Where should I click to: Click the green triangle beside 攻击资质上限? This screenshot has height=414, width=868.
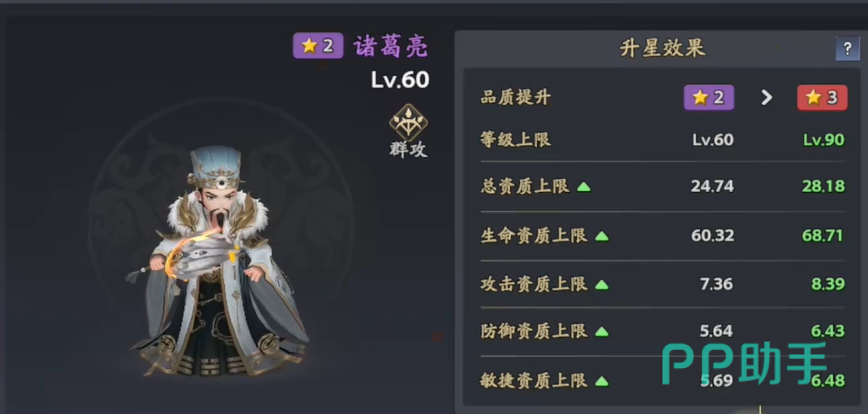[601, 285]
